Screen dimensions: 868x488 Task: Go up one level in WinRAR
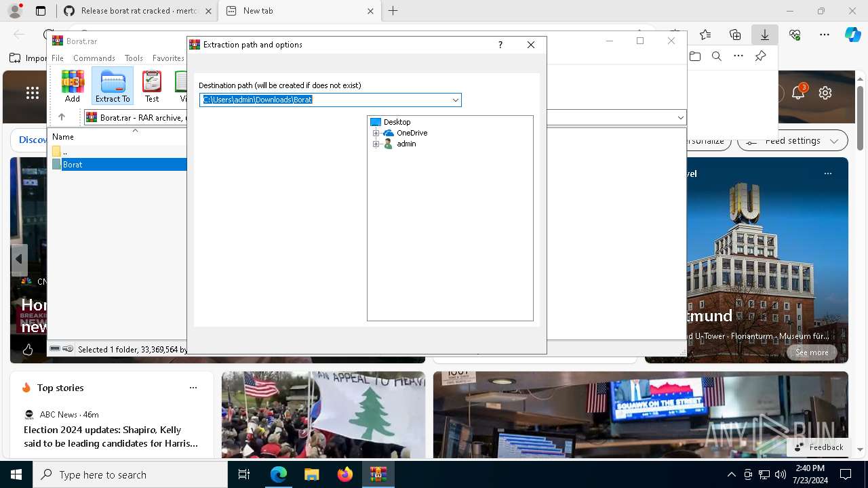[62, 117]
